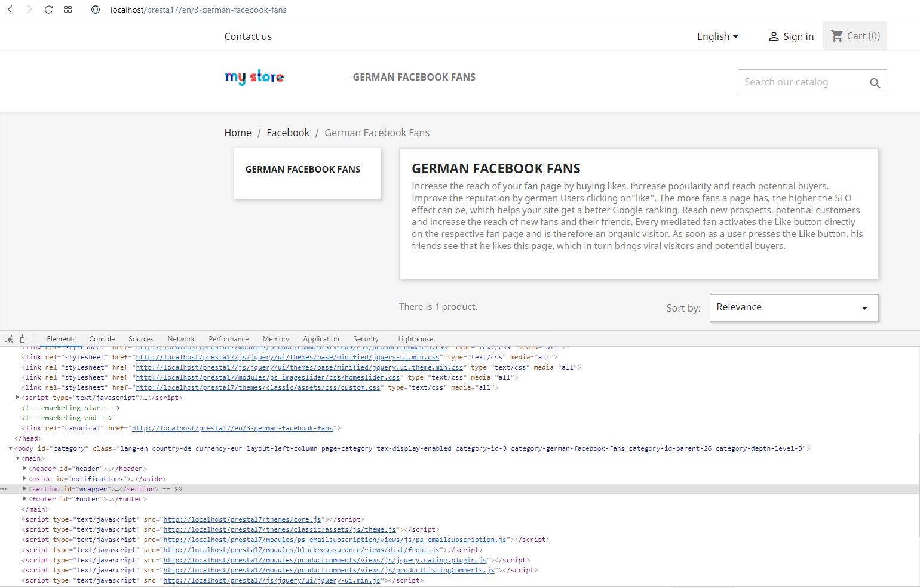The image size is (920, 588).
Task: Click the browser back arrow
Action: click(x=10, y=10)
